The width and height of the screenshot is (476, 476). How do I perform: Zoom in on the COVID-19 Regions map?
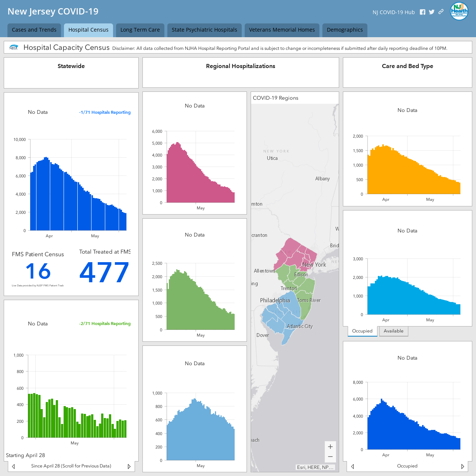click(330, 447)
